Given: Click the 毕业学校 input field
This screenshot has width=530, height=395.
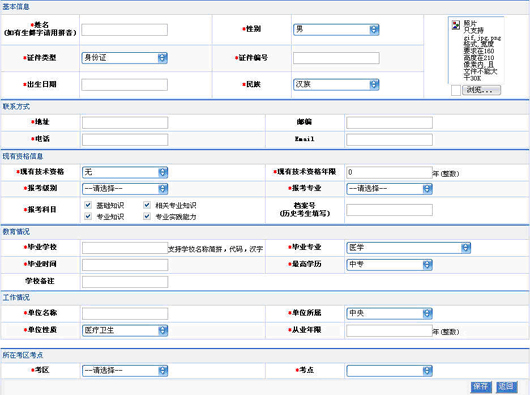Looking at the screenshot, I should [125, 248].
